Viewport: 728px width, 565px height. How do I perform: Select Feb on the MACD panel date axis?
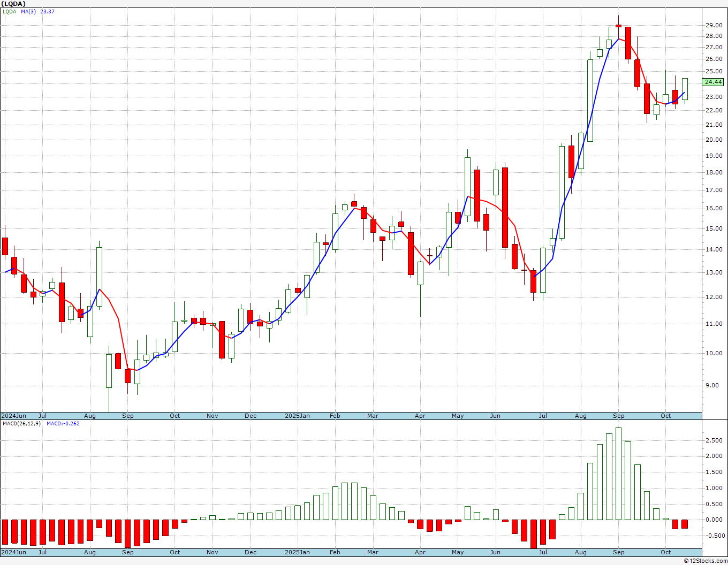click(335, 552)
